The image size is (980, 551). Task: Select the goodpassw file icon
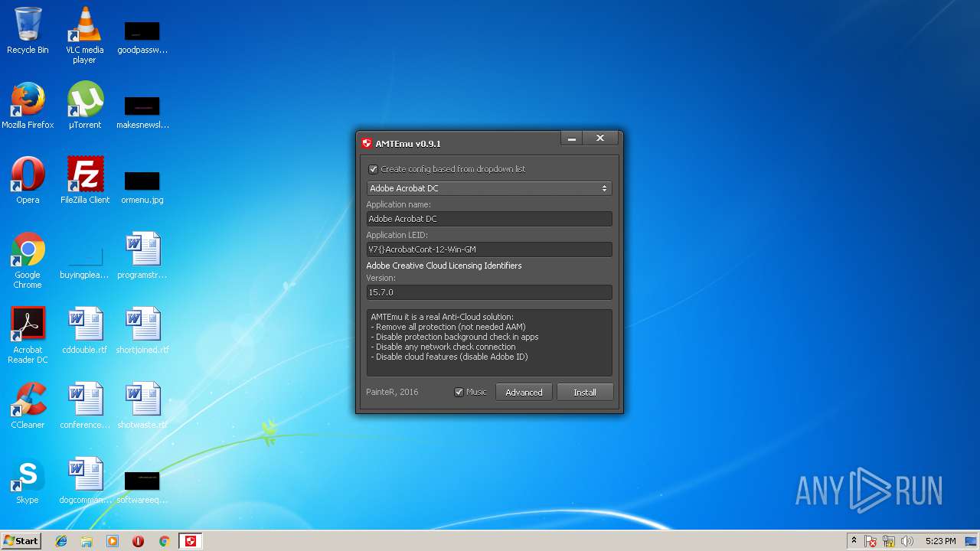click(142, 37)
